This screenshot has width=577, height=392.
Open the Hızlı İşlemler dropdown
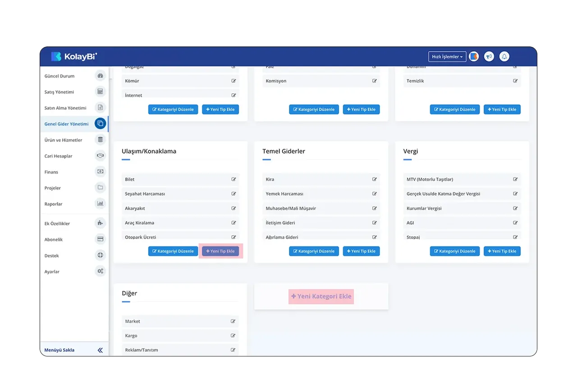click(447, 57)
